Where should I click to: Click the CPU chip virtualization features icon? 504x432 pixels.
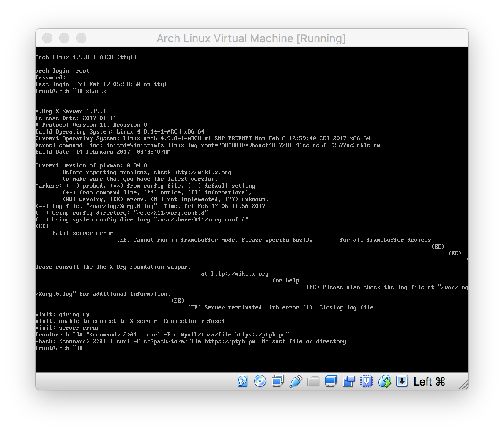tap(367, 381)
